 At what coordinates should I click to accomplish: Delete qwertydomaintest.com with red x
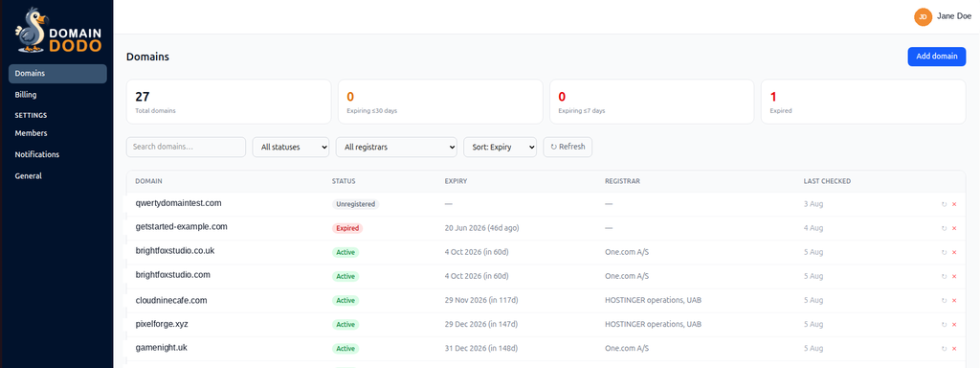tap(954, 204)
